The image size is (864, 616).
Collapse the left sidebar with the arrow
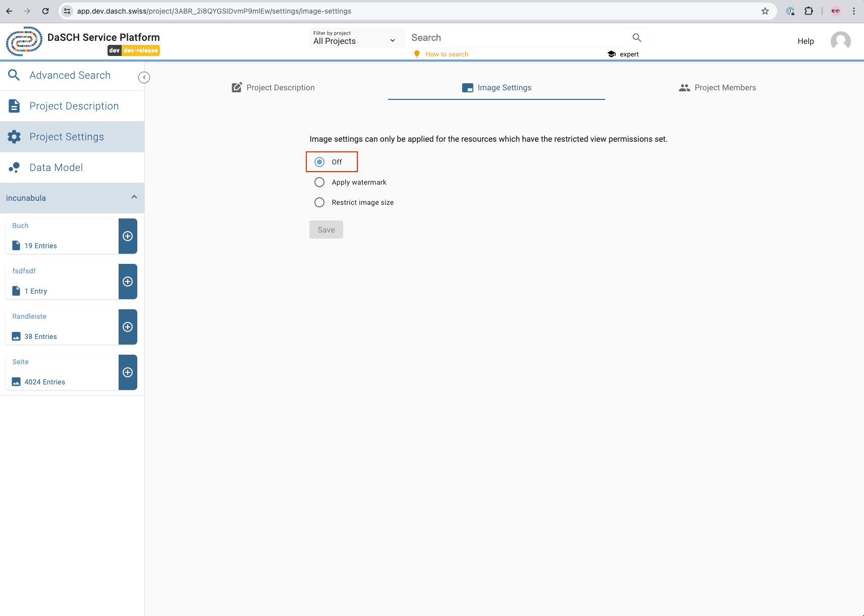point(143,77)
